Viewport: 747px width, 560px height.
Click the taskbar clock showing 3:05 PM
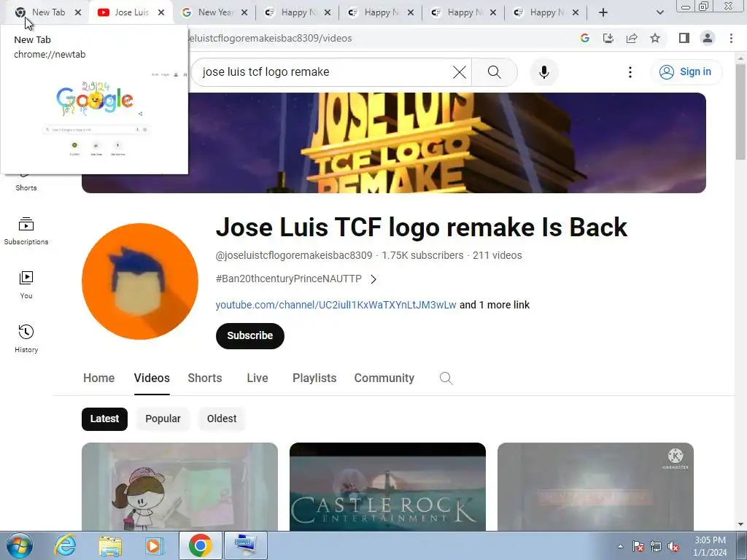[710, 546]
